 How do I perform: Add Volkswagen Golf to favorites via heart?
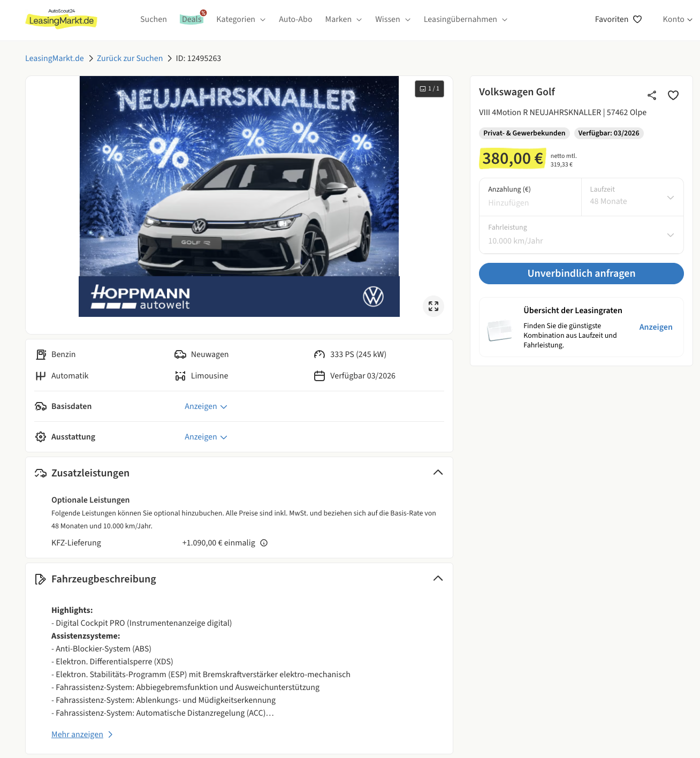673,95
